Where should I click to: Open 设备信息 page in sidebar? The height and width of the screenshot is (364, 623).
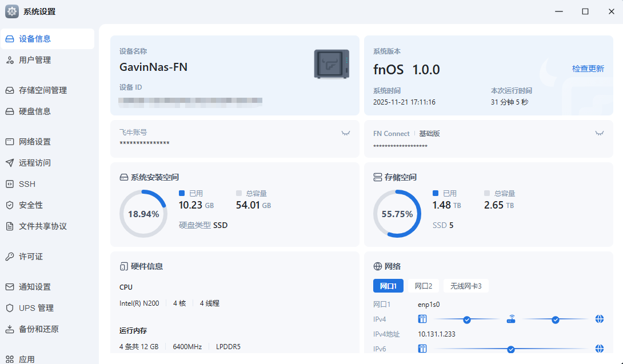(x=47, y=39)
